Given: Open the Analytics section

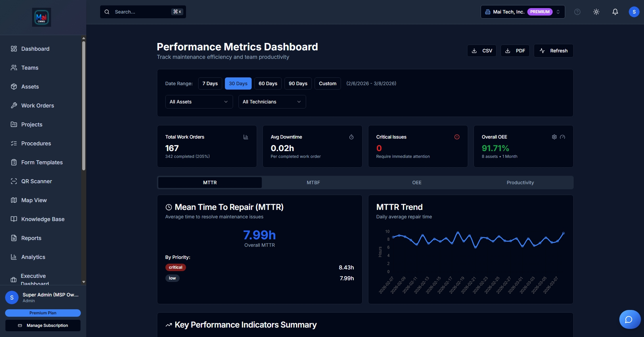Looking at the screenshot, I should [x=33, y=257].
